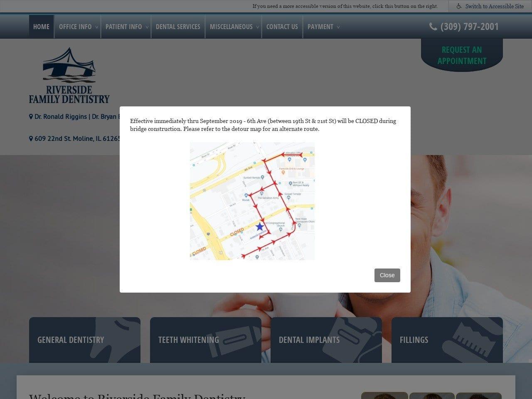Click the accessible version notice text
532x399 pixels.
(345, 6)
